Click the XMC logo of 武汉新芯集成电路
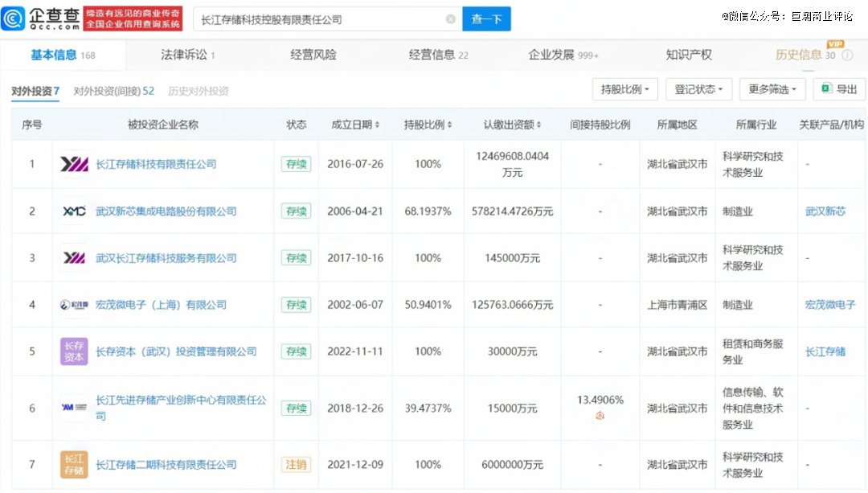The width and height of the screenshot is (868, 493). click(74, 211)
